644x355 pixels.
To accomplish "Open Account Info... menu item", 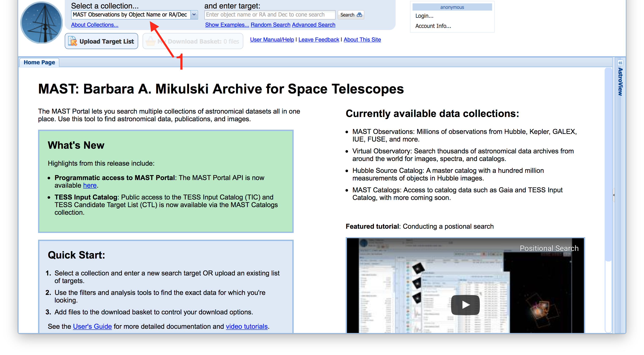I will point(433,26).
